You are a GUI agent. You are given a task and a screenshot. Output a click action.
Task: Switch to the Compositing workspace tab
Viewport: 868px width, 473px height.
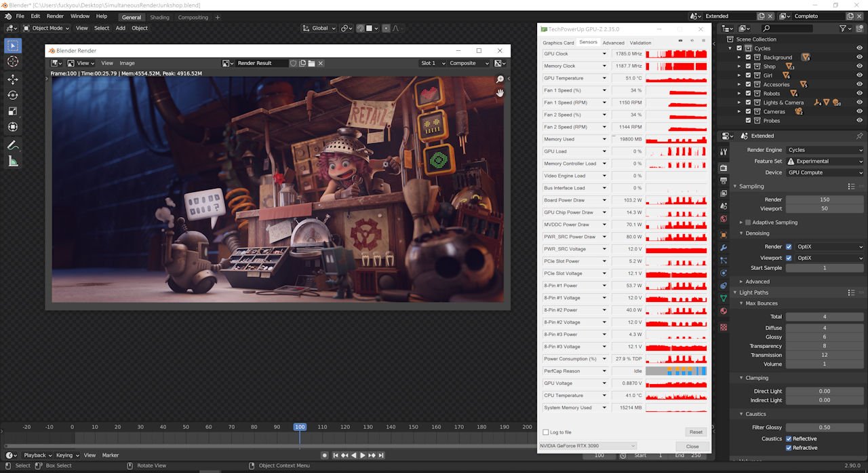(x=193, y=18)
